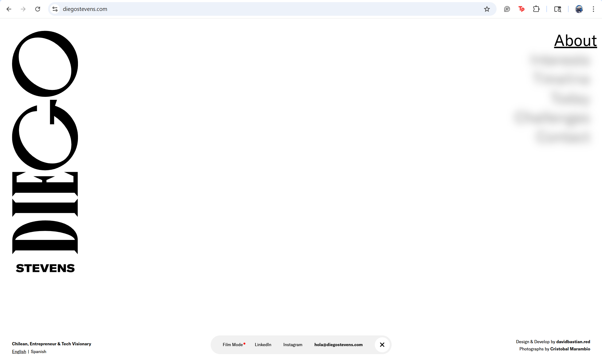
Task: Click the browser back arrow
Action: (9, 9)
